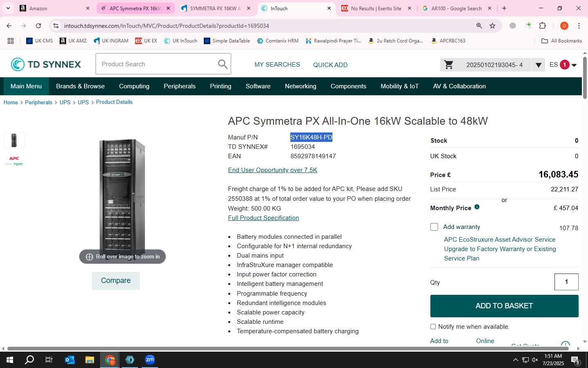This screenshot has width=588, height=368.
Task: Open Brands & Browse menu
Action: coord(80,86)
